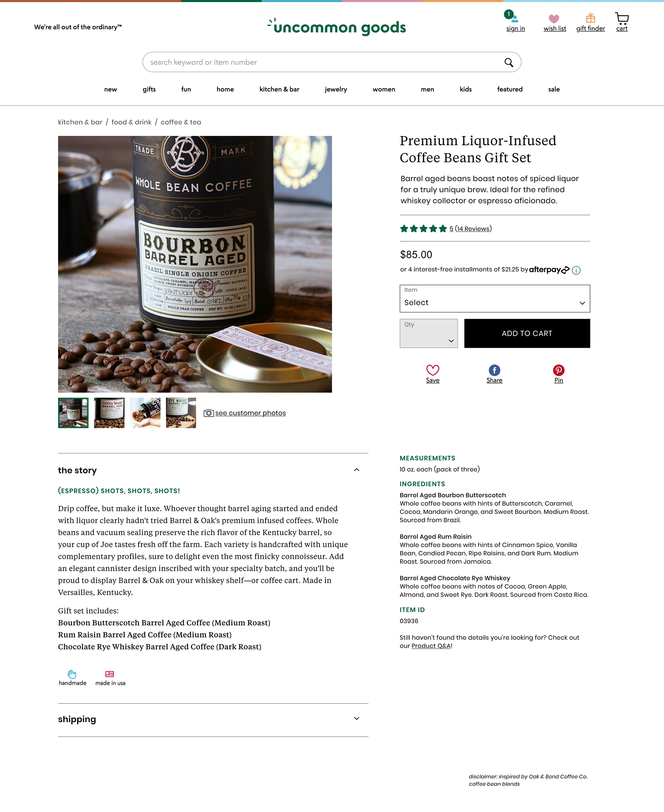Expand the shipping section
The width and height of the screenshot is (664, 812).
point(357,719)
